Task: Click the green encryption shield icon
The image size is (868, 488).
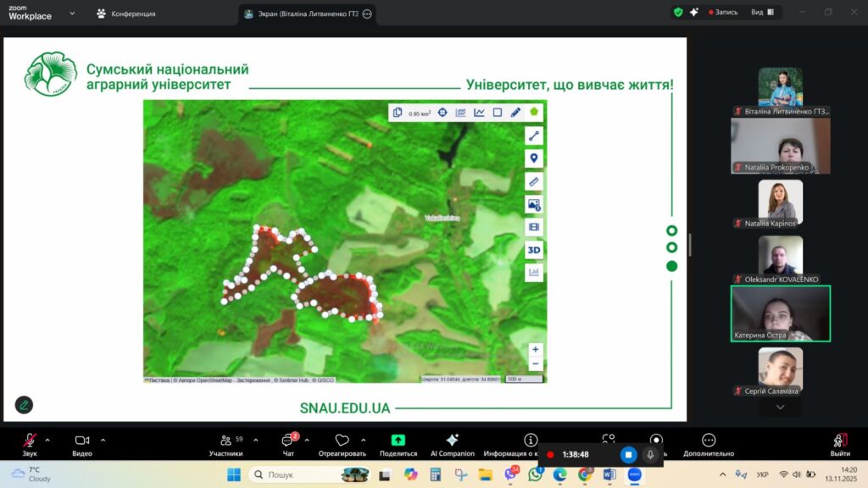Action: (678, 13)
